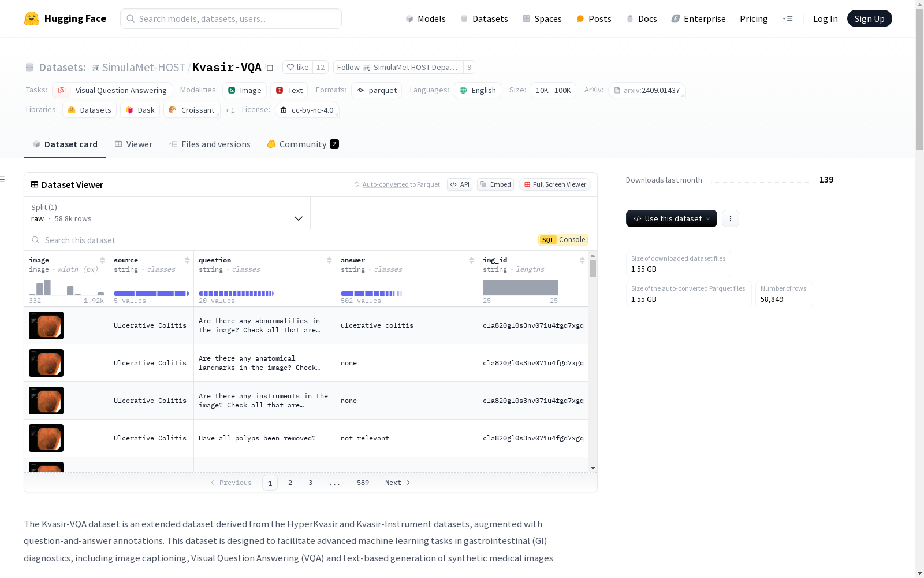
Task: Click the Sign Up button
Action: (x=869, y=18)
